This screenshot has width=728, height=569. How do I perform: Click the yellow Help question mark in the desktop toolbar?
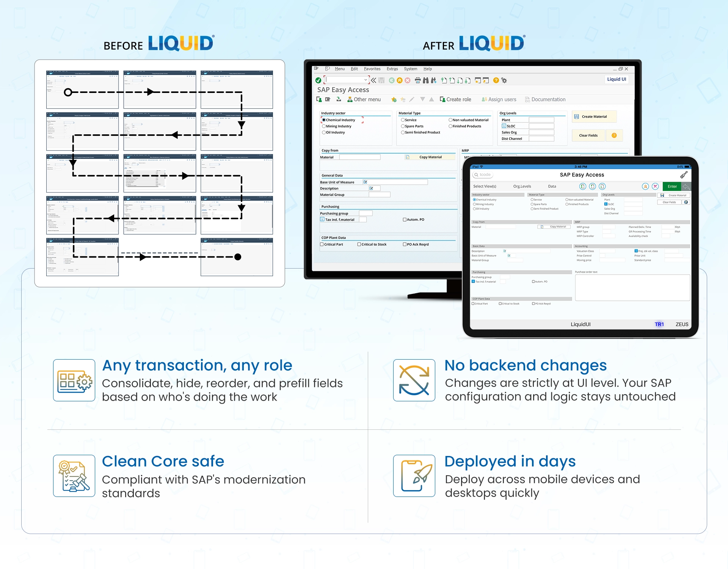coord(496,80)
